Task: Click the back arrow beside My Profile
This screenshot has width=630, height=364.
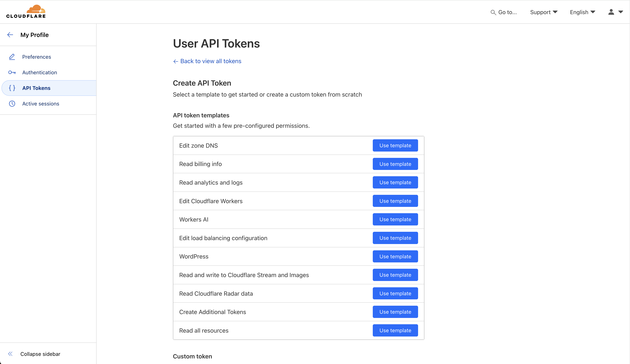Action: coord(10,35)
